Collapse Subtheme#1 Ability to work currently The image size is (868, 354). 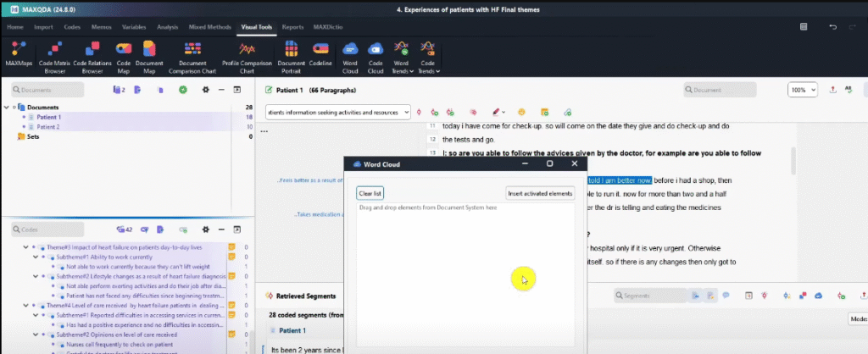tap(36, 257)
